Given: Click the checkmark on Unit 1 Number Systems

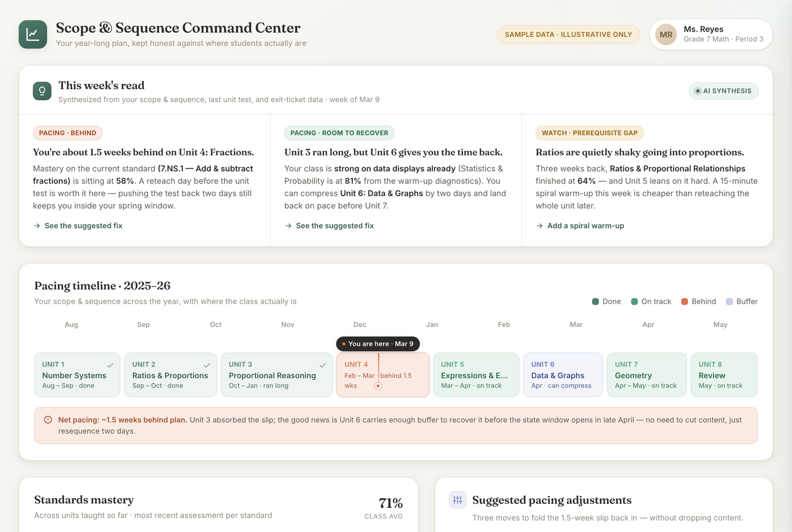Looking at the screenshot, I should 110,365.
